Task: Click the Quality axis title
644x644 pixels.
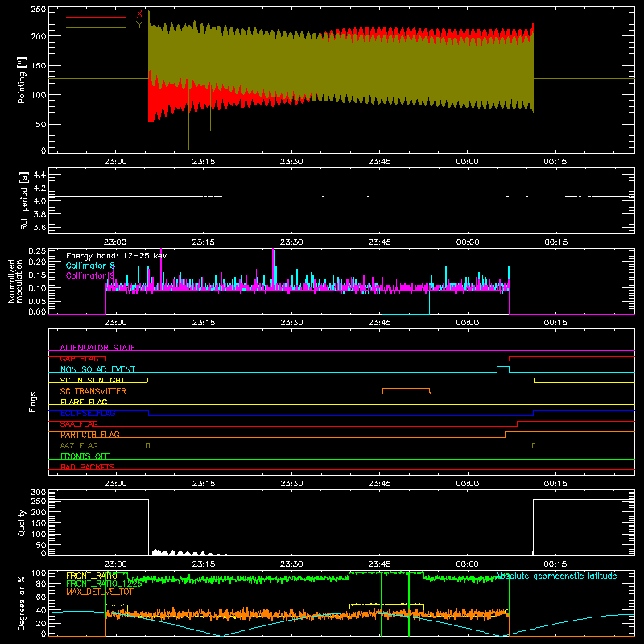Action: [x=22, y=522]
